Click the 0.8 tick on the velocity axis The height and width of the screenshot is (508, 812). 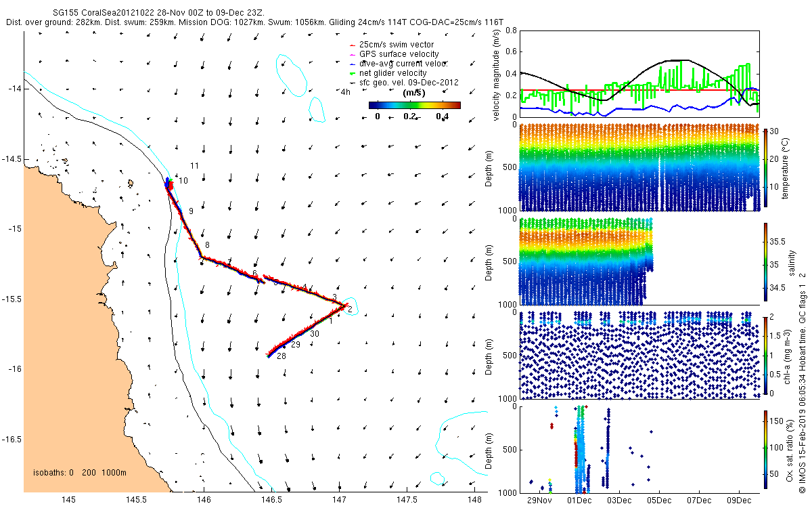pos(510,30)
